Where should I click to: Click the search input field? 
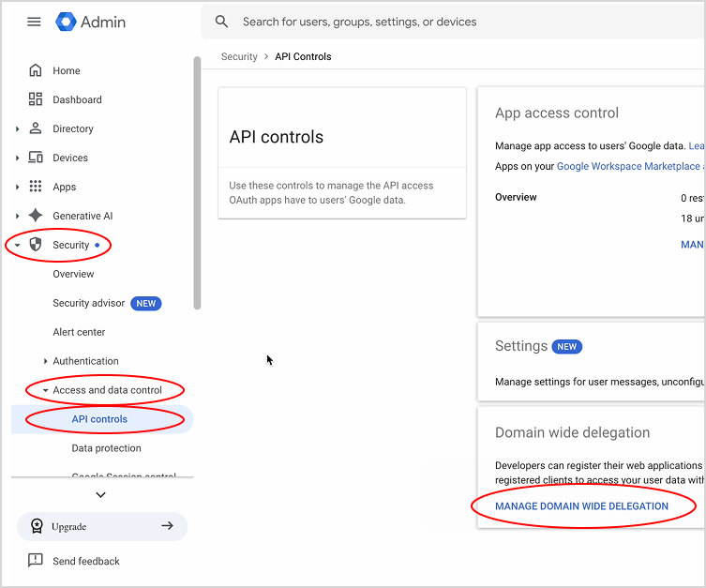(450, 22)
